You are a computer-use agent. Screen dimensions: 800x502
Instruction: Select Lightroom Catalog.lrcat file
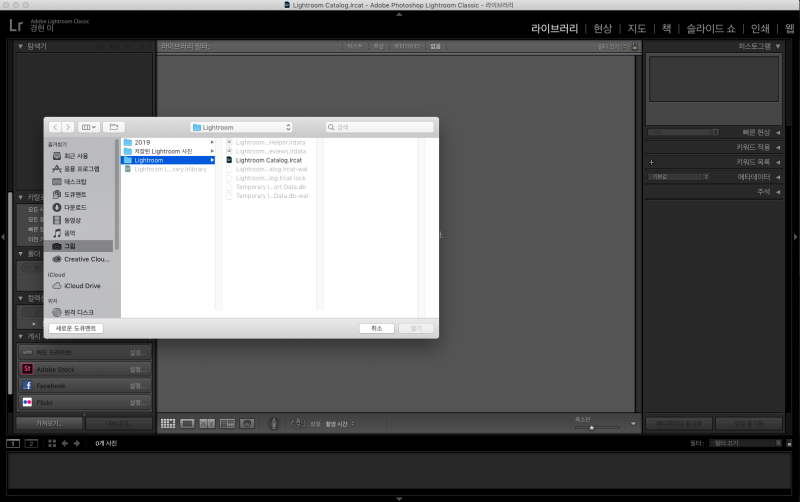[x=269, y=160]
